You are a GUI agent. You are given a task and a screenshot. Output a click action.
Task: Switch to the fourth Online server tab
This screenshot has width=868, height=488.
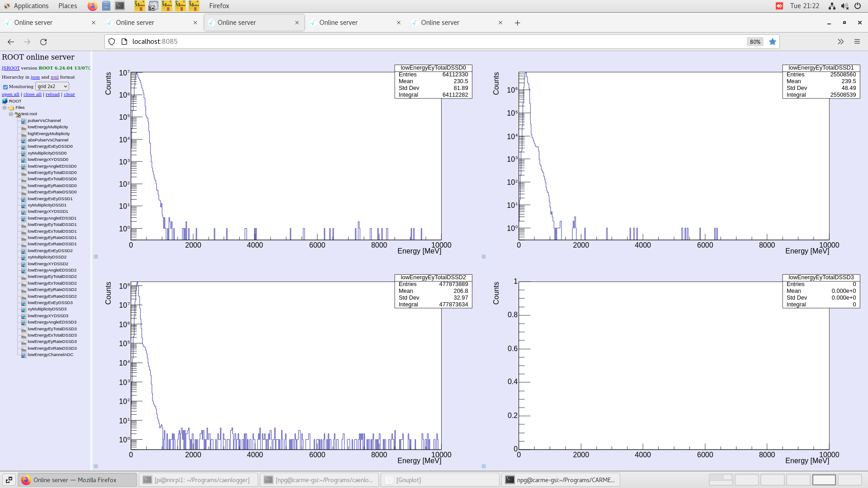(x=355, y=22)
